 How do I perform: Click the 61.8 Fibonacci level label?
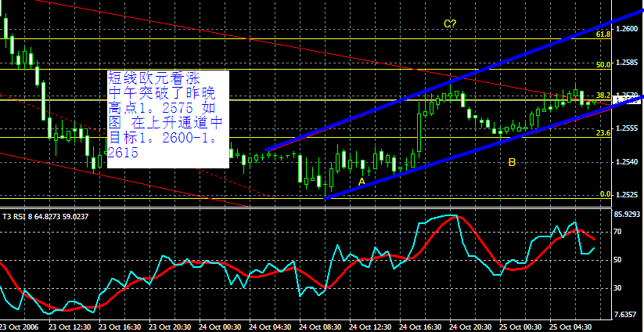[603, 34]
